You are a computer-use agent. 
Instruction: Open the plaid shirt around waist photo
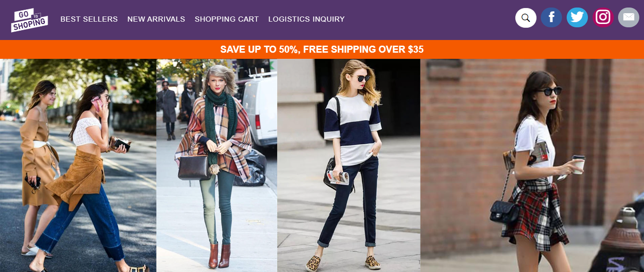click(532, 165)
